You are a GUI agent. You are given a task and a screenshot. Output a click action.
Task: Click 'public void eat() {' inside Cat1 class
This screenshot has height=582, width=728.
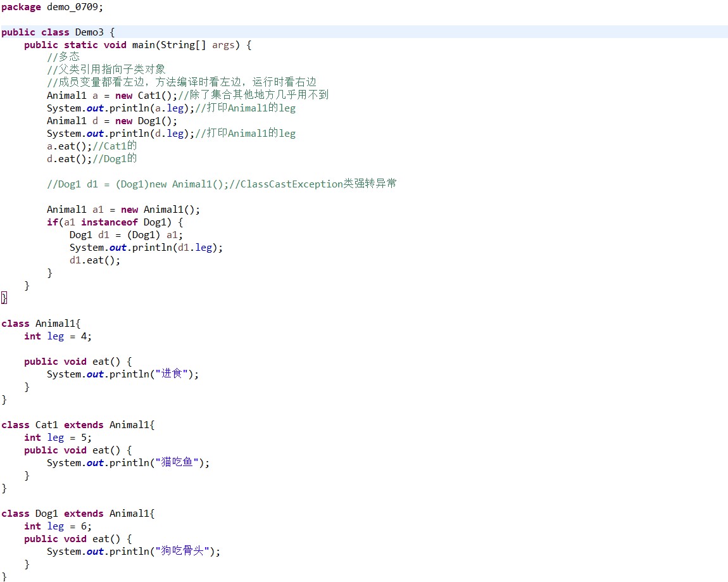tap(78, 450)
